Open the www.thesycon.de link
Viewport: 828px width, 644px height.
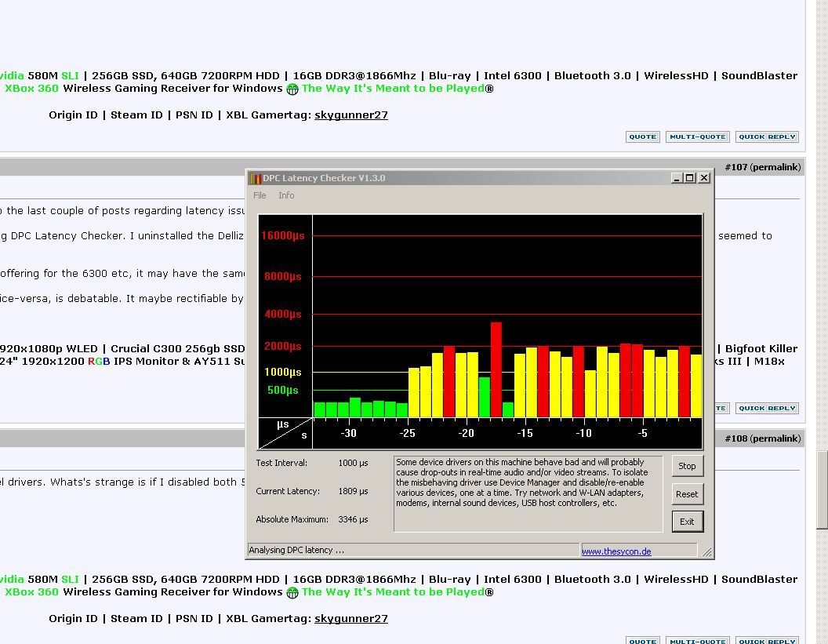point(616,551)
